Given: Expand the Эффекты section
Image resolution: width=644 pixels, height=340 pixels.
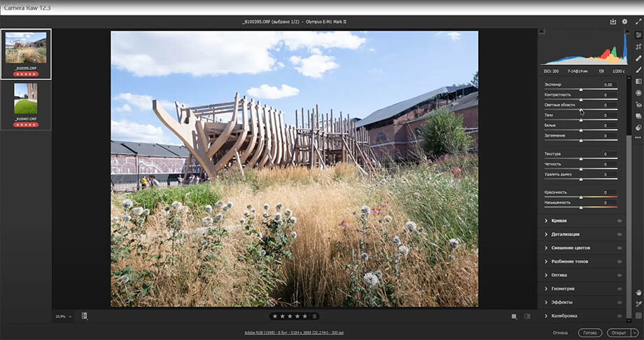Looking at the screenshot, I should click(x=546, y=302).
